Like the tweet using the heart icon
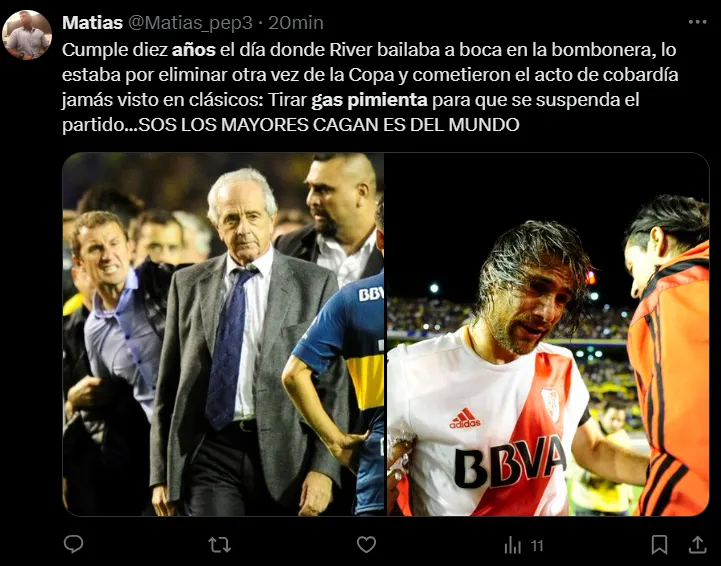Image resolution: width=721 pixels, height=566 pixels. (x=366, y=545)
